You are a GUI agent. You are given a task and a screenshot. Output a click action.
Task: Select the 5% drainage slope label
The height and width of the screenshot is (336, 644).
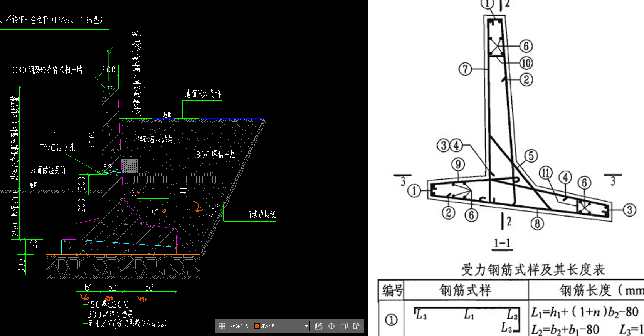tap(108, 167)
